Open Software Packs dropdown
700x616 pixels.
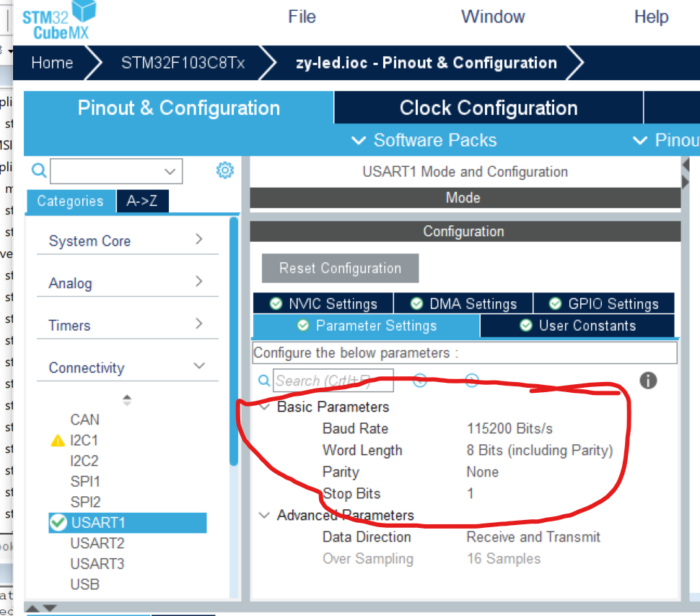point(424,140)
